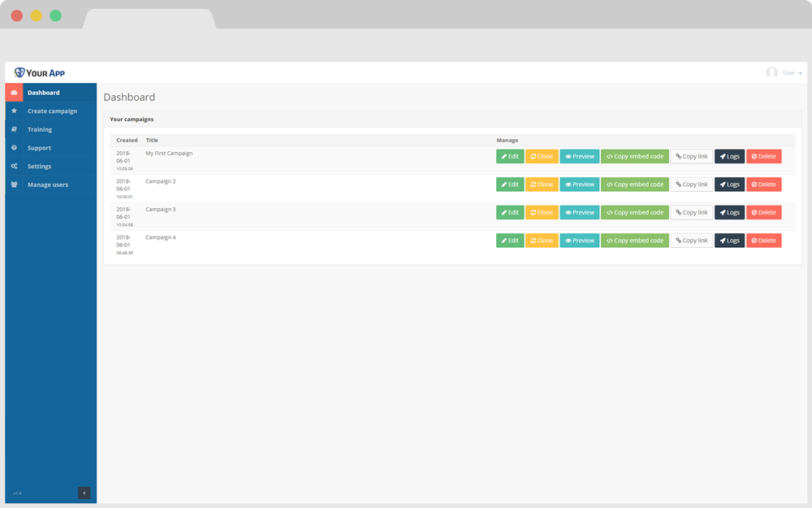Clone Campaign 2
Image resolution: width=812 pixels, height=508 pixels.
[542, 185]
